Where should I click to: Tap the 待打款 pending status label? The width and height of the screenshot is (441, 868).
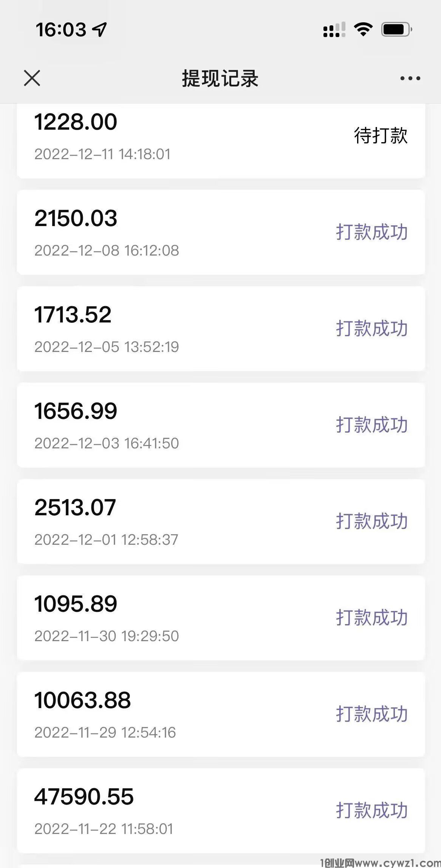[381, 135]
